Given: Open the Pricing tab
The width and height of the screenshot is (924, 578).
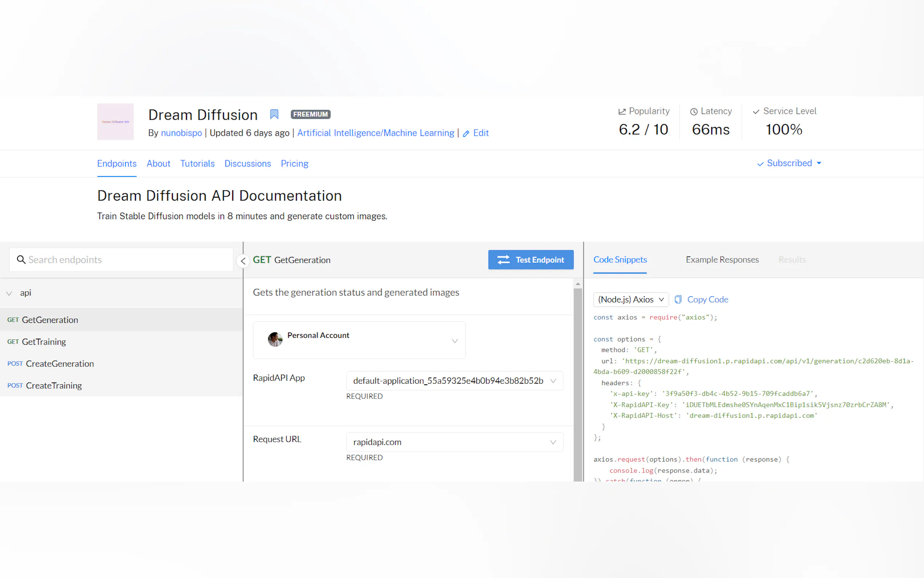Looking at the screenshot, I should (294, 164).
